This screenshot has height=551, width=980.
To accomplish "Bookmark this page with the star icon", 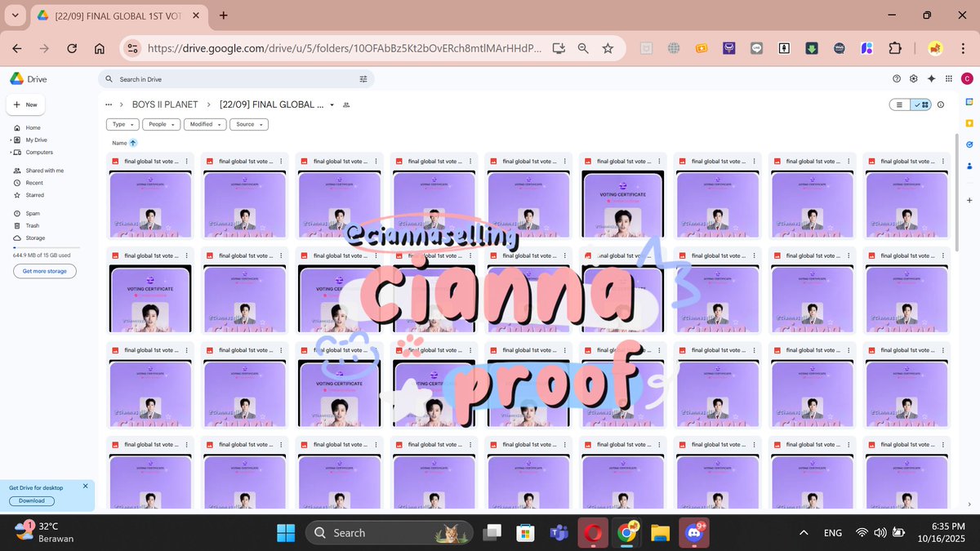I will [608, 49].
